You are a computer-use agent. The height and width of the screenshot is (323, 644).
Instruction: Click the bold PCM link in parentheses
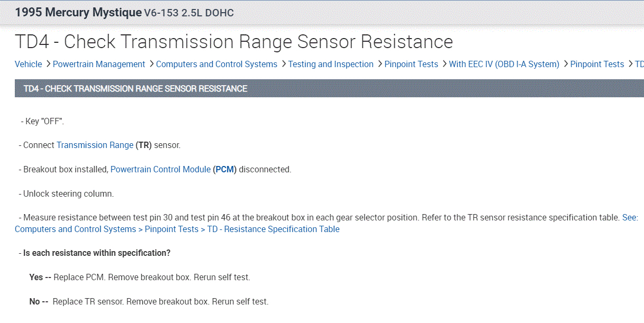coord(224,170)
